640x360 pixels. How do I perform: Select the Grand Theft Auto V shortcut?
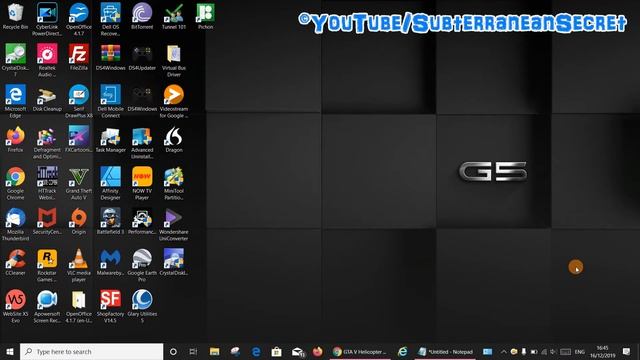[79, 183]
